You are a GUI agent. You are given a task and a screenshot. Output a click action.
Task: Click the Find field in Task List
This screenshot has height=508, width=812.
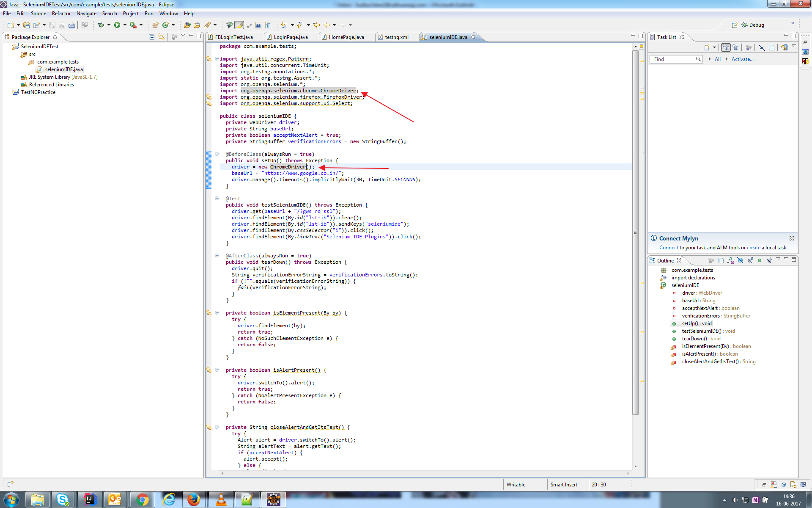[673, 59]
